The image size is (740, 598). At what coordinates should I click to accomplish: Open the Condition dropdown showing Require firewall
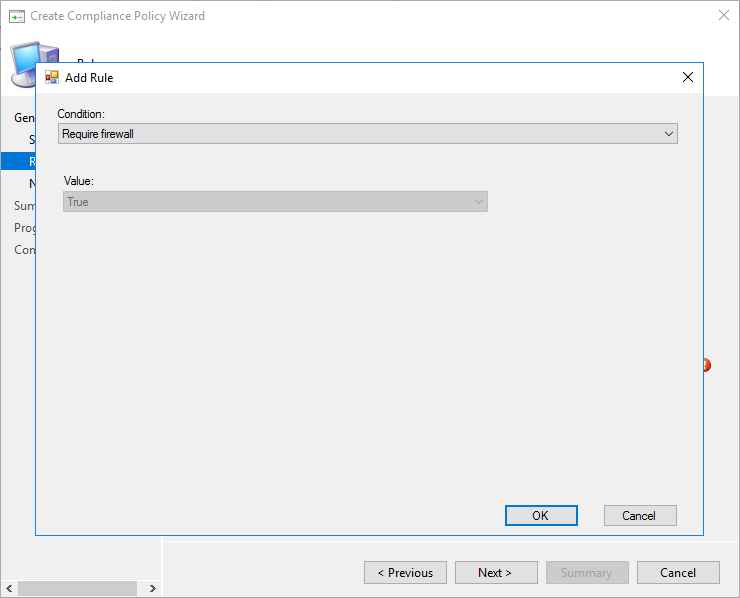(x=368, y=133)
